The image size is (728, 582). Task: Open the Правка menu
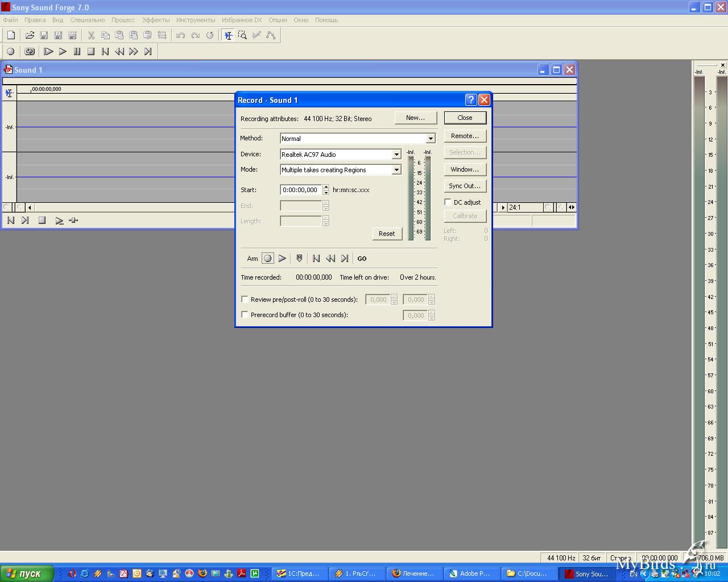click(x=35, y=20)
